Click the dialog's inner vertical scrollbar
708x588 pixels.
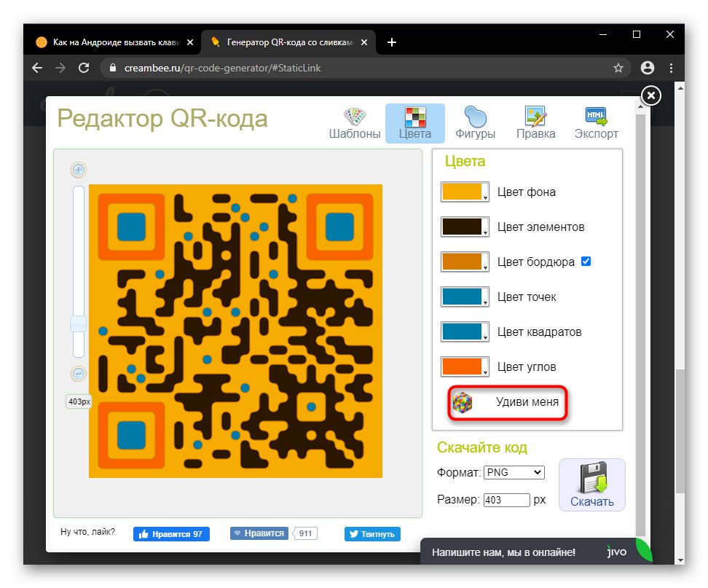640,325
